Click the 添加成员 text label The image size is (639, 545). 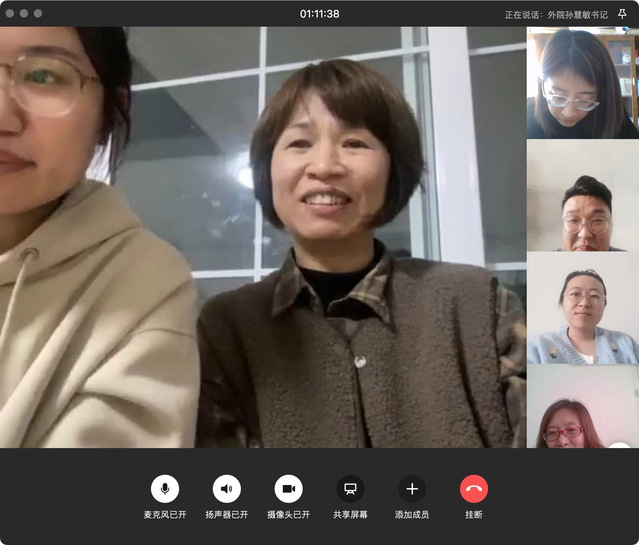[412, 515]
